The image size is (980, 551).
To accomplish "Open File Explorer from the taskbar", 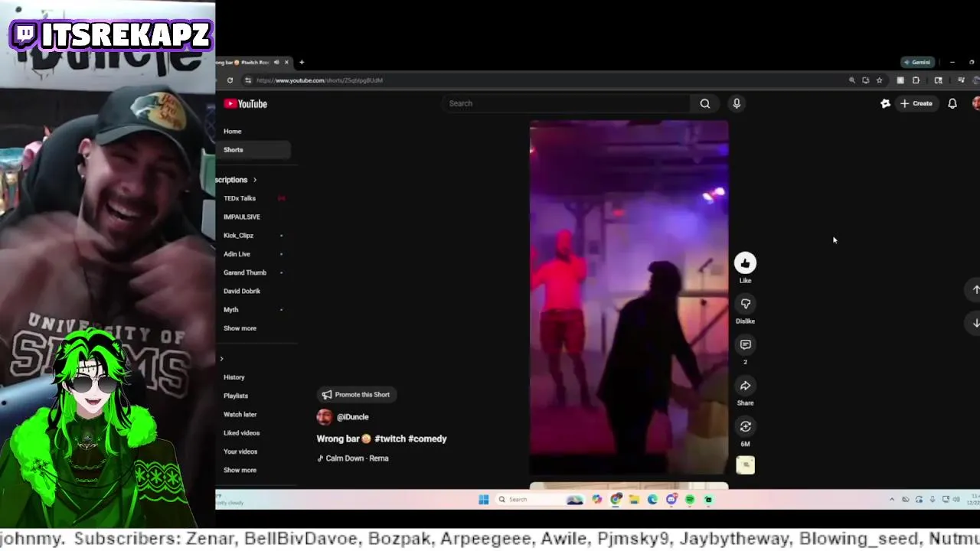I will click(634, 500).
